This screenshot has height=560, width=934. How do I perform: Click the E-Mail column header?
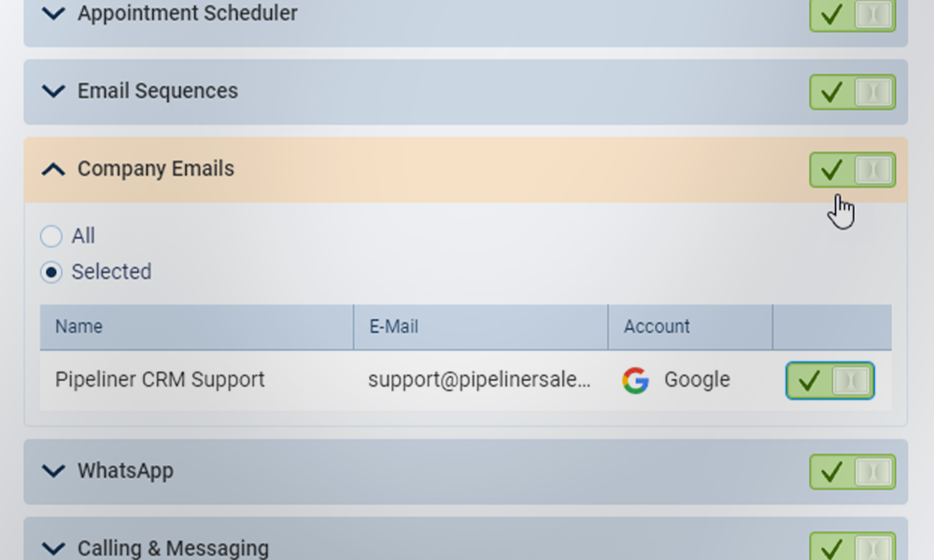(393, 327)
